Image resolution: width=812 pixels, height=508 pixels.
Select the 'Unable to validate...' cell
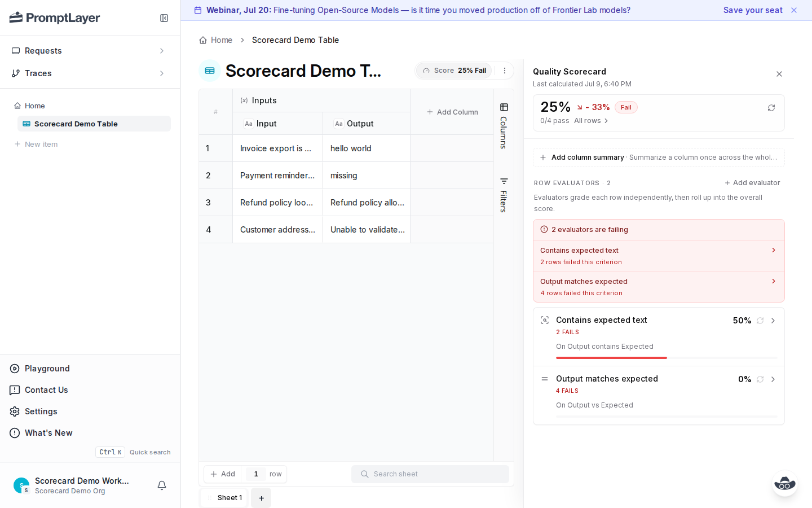click(367, 230)
